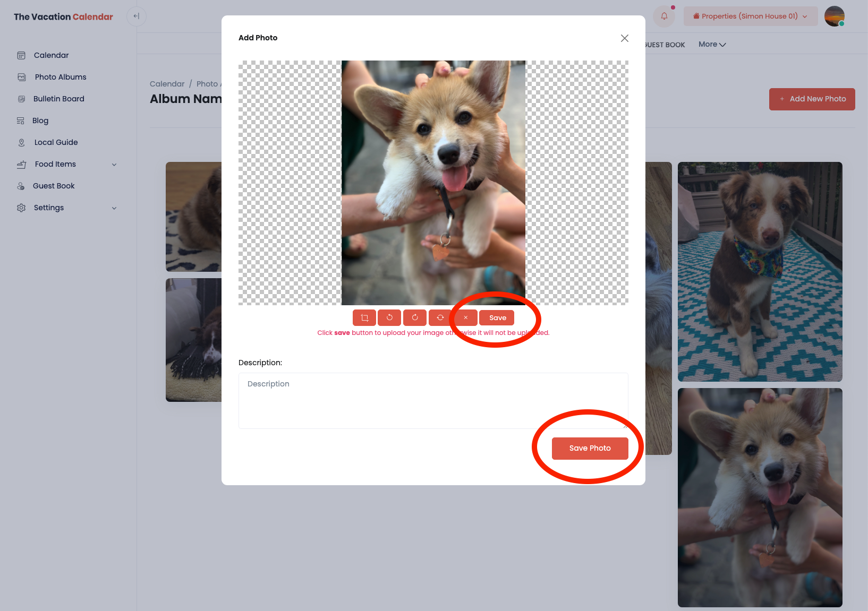This screenshot has width=868, height=611.
Task: Click the user profile avatar
Action: (x=834, y=16)
